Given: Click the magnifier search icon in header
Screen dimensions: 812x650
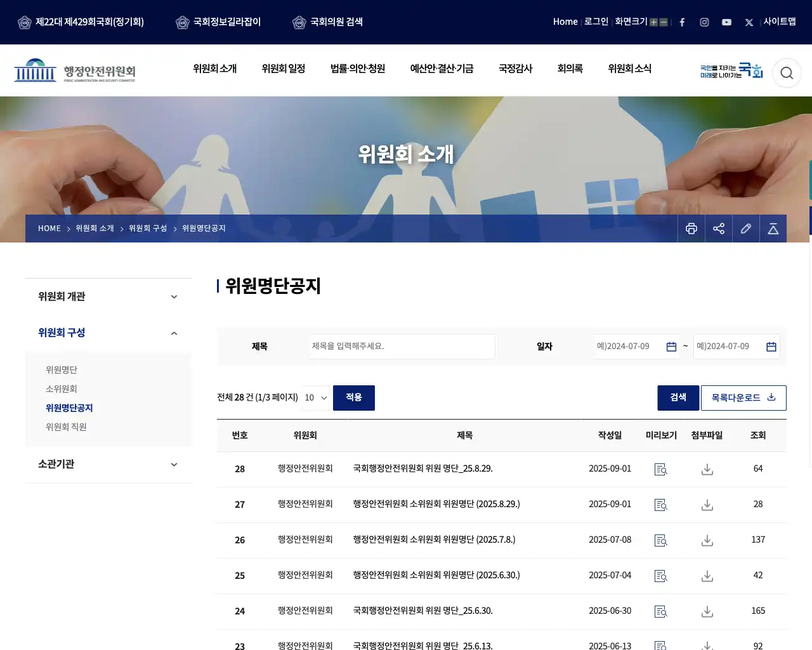Looking at the screenshot, I should 787,73.
